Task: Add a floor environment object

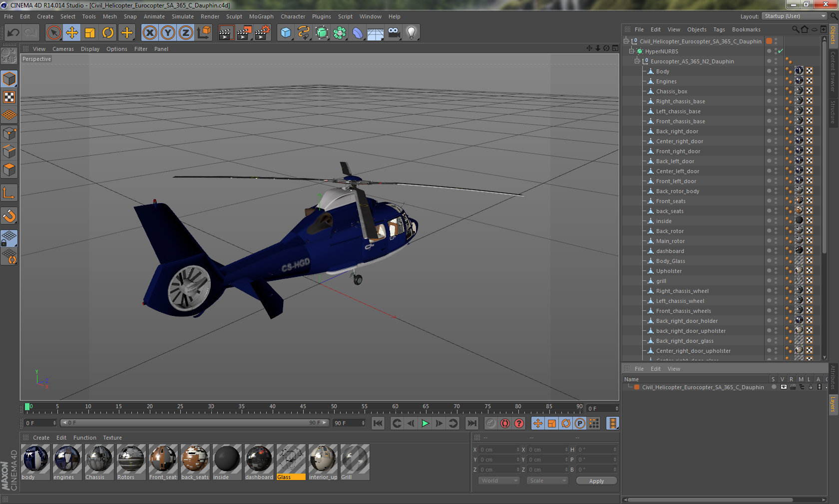Action: point(376,33)
